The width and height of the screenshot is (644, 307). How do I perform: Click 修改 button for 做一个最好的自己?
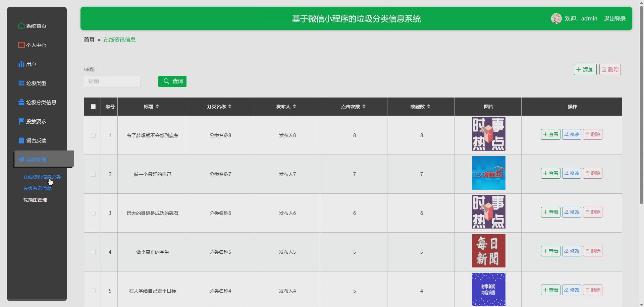pos(572,173)
